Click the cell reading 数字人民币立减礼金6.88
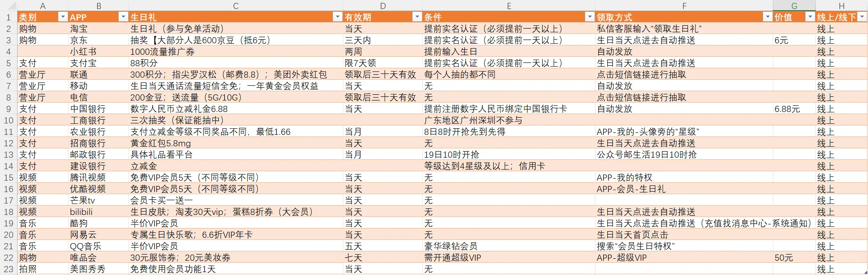This screenshot has width=868, height=275. pos(236,109)
